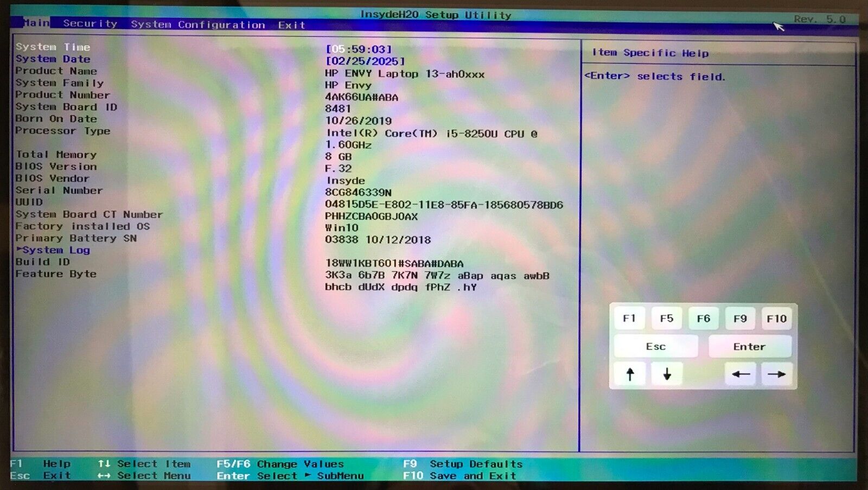Open the System Log submenu
This screenshot has width=868, height=490.
tap(53, 250)
